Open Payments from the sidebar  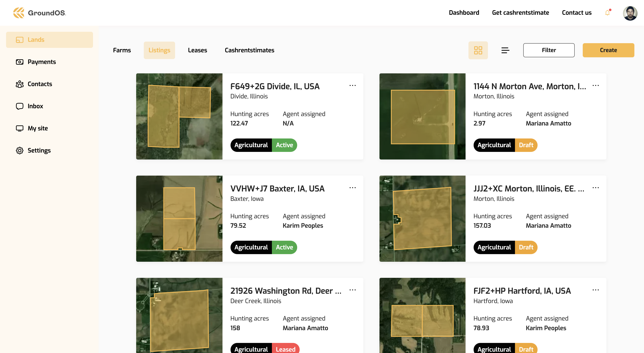coord(42,62)
